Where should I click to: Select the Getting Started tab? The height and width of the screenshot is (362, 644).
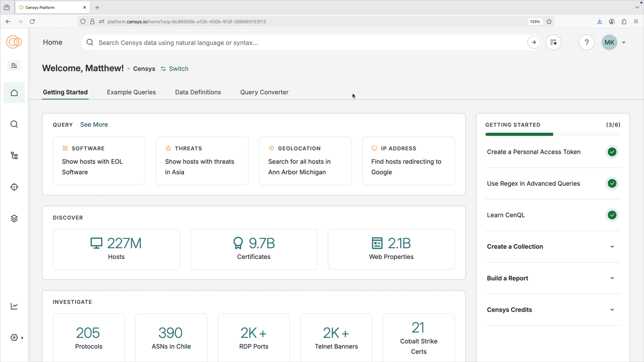pos(65,92)
